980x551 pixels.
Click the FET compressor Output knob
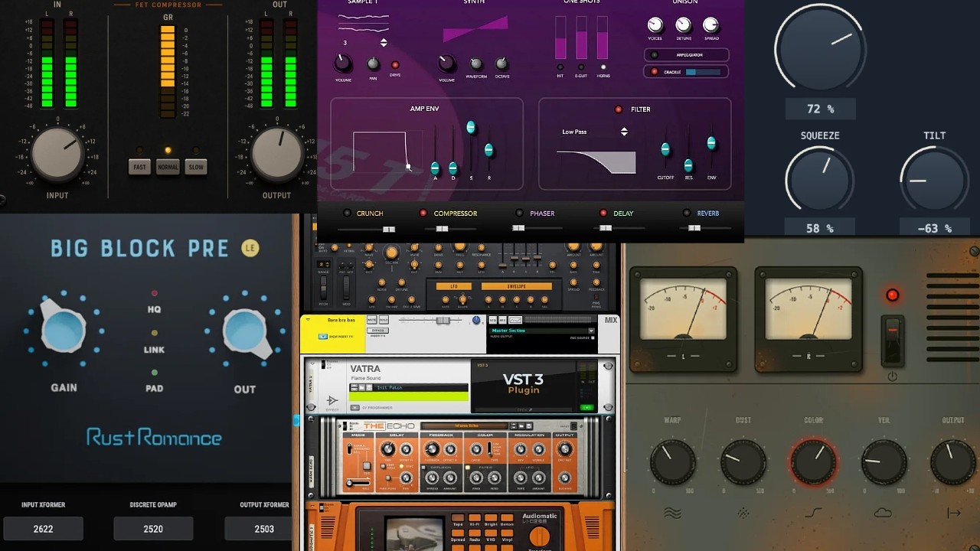(277, 154)
